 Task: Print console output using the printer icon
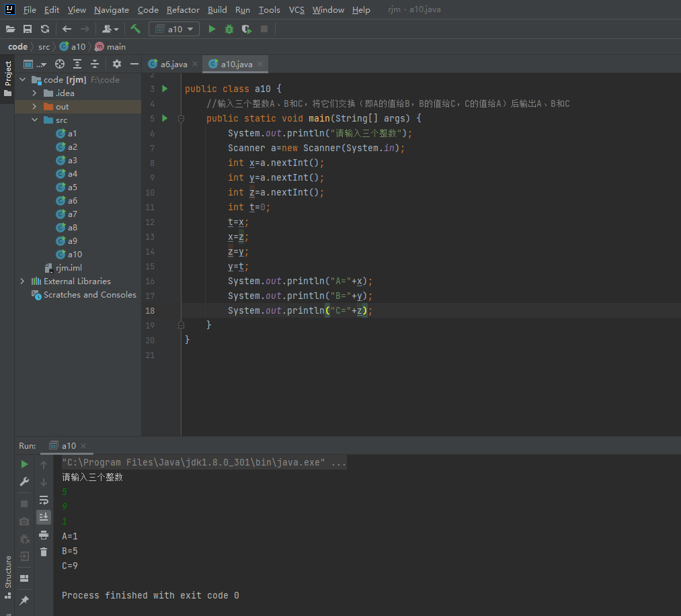44,535
